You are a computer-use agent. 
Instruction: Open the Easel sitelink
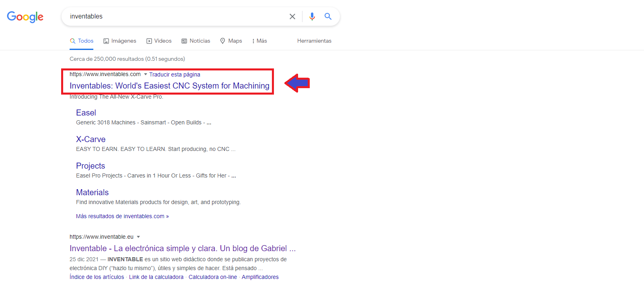[86, 113]
